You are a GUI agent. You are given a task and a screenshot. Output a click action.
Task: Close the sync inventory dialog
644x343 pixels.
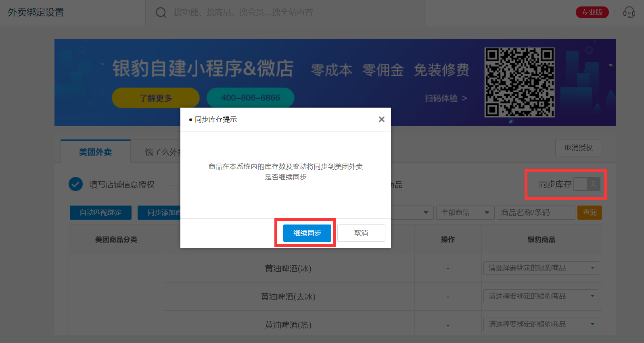point(381,119)
